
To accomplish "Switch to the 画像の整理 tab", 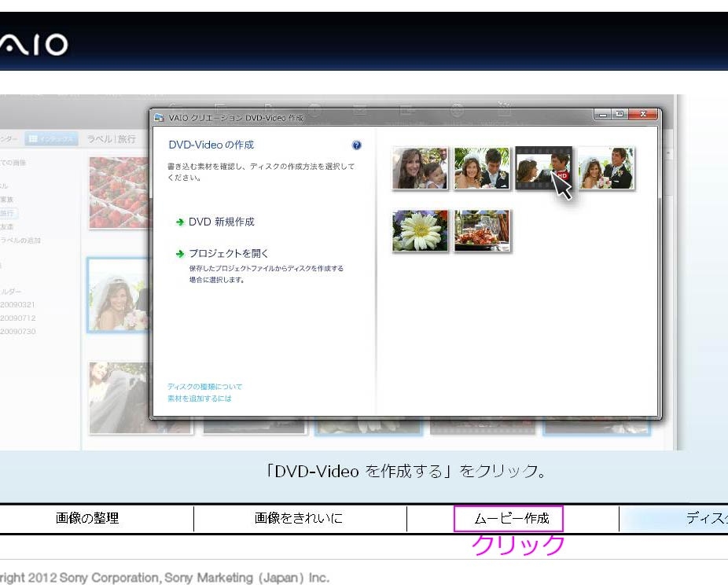I will [87, 519].
